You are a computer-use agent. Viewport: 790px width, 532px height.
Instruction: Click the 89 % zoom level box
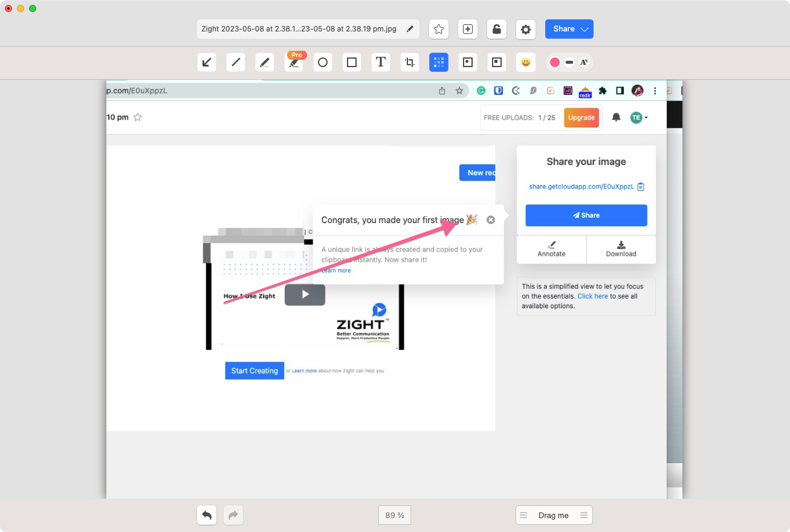(395, 515)
